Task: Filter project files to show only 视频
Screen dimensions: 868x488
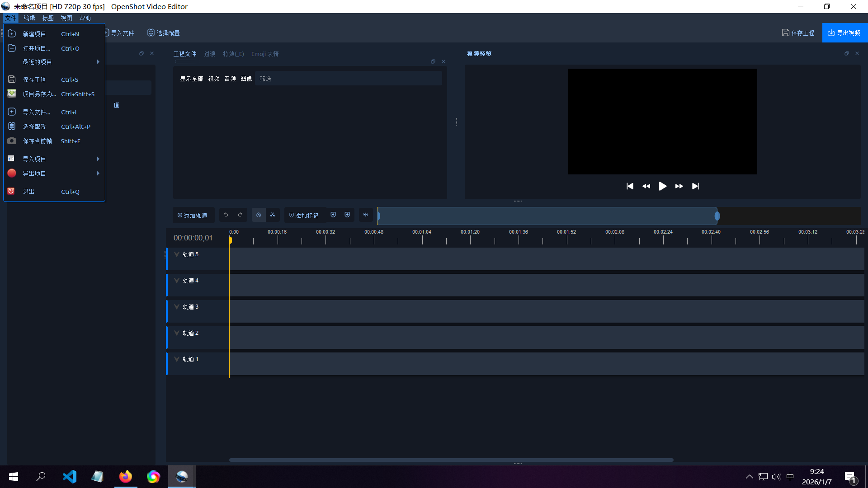Action: 213,78
